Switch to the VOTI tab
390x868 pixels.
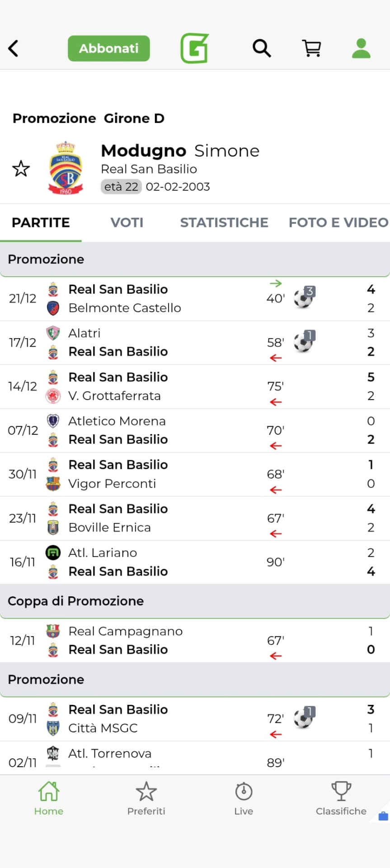[x=127, y=222]
